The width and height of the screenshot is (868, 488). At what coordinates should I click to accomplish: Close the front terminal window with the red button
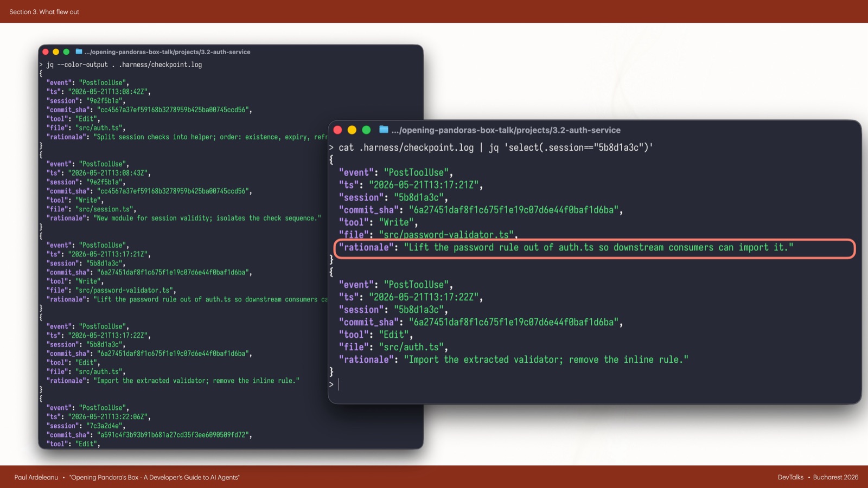click(x=337, y=130)
